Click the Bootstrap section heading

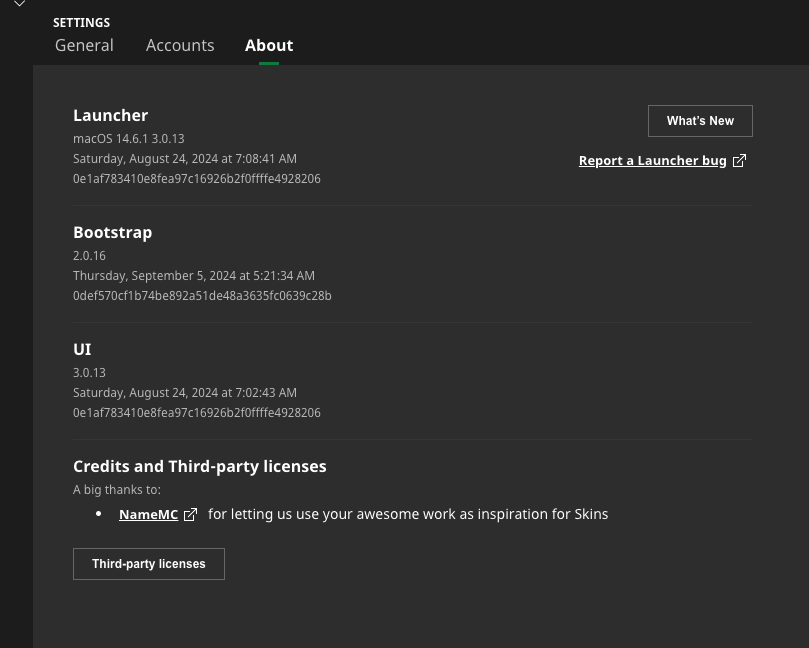(112, 233)
